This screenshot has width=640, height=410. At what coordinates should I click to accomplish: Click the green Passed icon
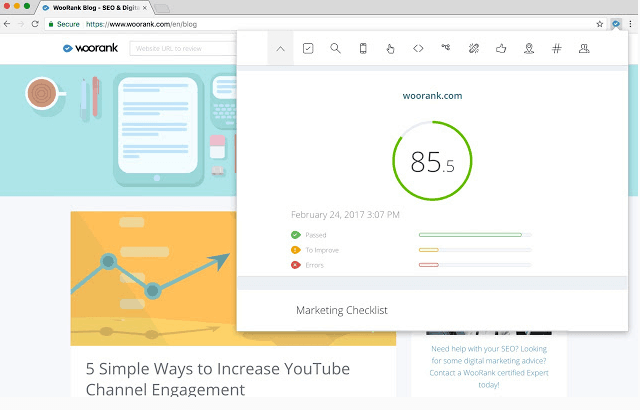[x=296, y=235]
